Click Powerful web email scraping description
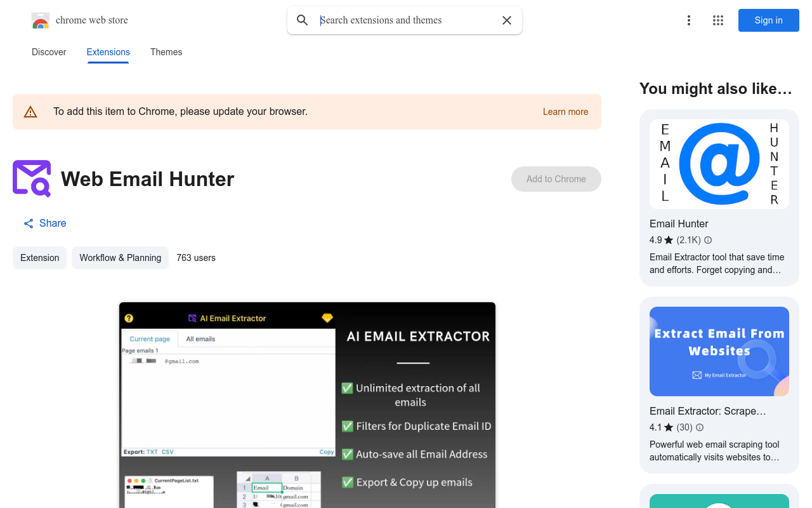Viewport: 812px width, 508px height. click(x=714, y=451)
